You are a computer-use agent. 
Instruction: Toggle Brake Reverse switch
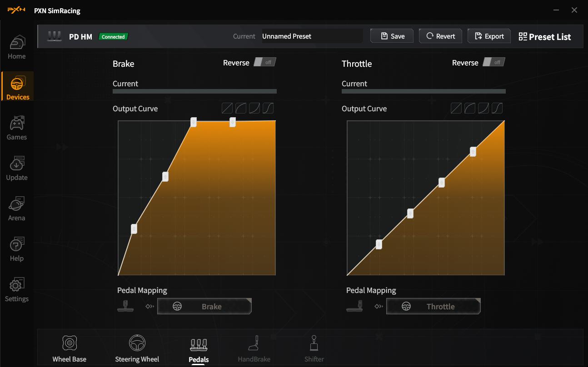[264, 62]
